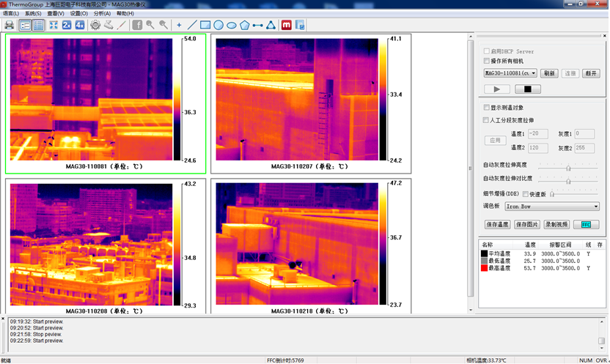
Task: Click the 连接 connect button
Action: coord(570,73)
